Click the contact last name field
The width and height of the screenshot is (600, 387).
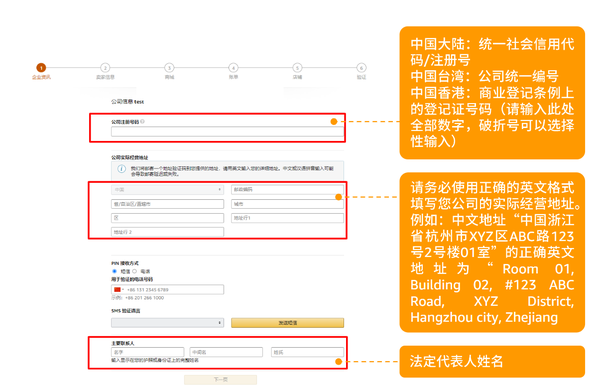click(x=307, y=352)
